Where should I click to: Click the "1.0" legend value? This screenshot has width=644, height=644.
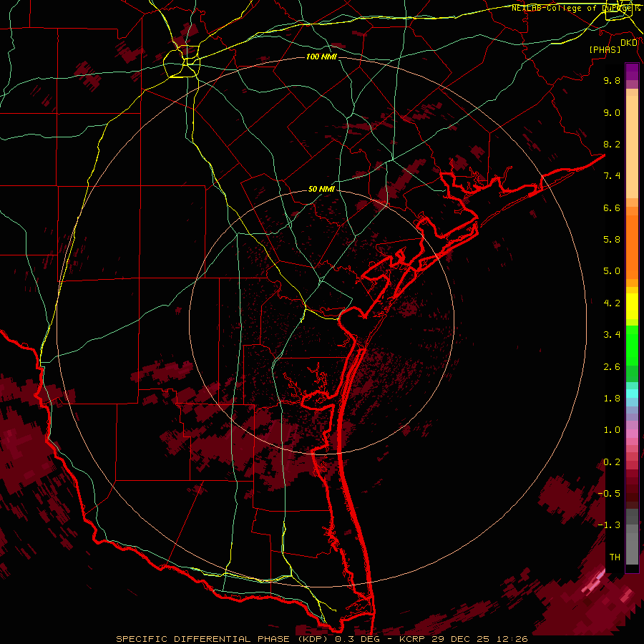pyautogui.click(x=612, y=430)
